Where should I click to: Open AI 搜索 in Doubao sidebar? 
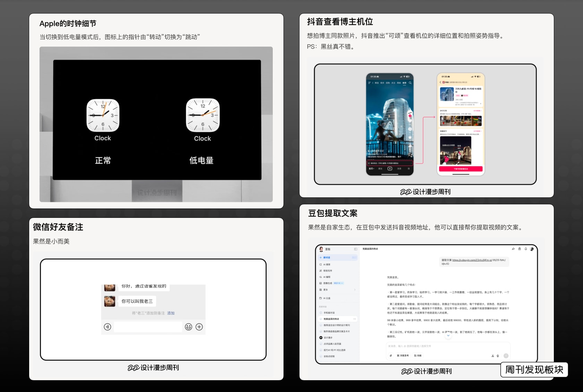point(327,264)
